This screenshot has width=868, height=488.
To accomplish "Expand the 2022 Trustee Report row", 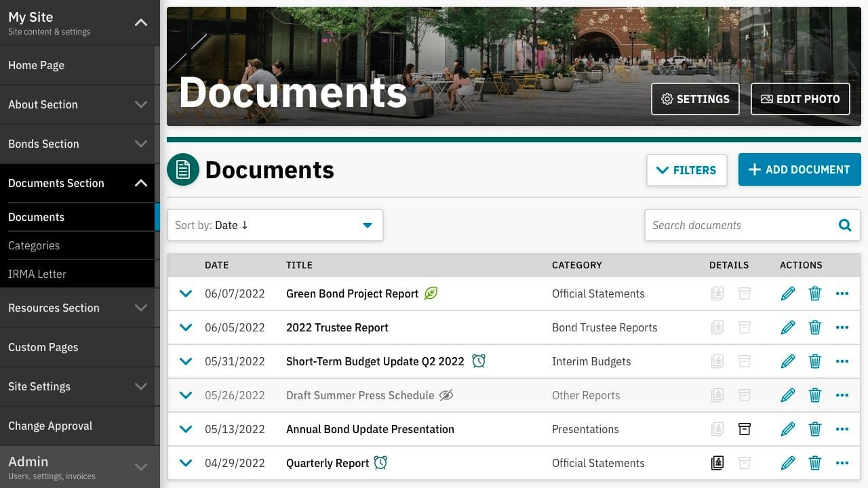I will pyautogui.click(x=186, y=327).
